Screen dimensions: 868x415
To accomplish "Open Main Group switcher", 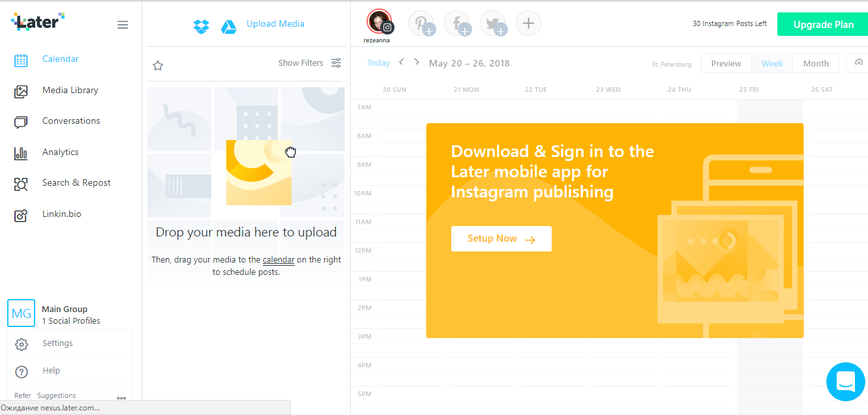I will tap(71, 315).
